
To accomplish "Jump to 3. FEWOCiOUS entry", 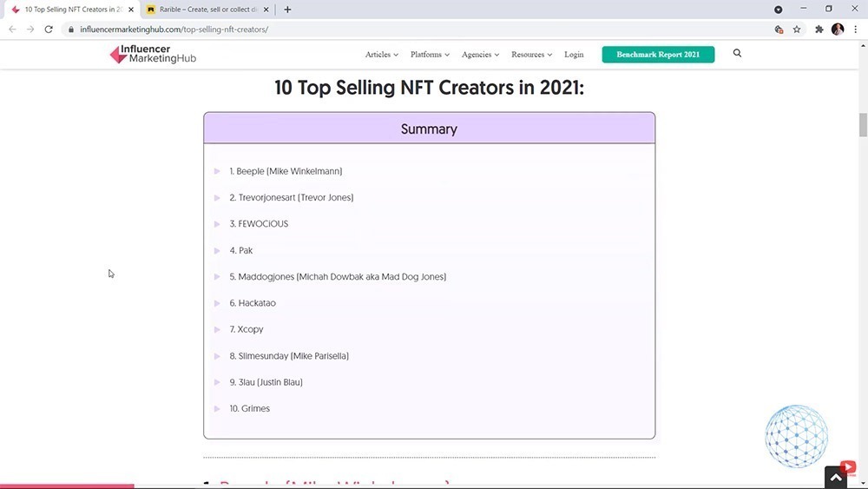I will (x=259, y=224).
